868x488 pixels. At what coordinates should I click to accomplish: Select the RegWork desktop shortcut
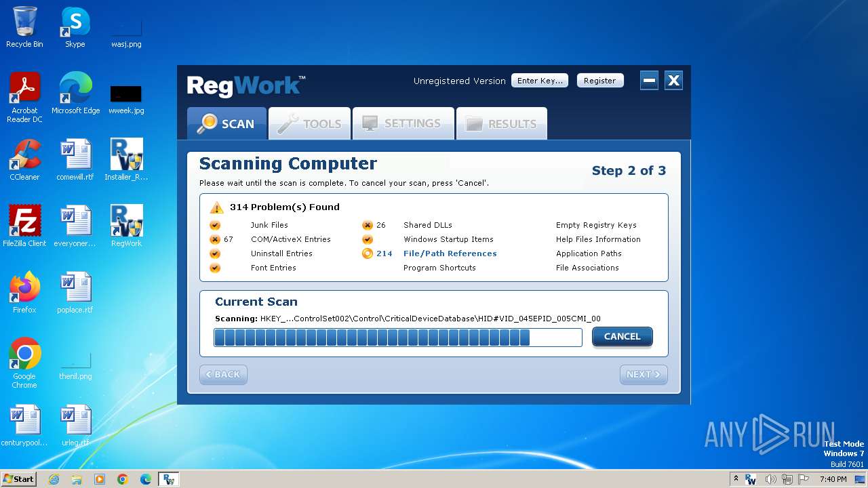(x=126, y=227)
